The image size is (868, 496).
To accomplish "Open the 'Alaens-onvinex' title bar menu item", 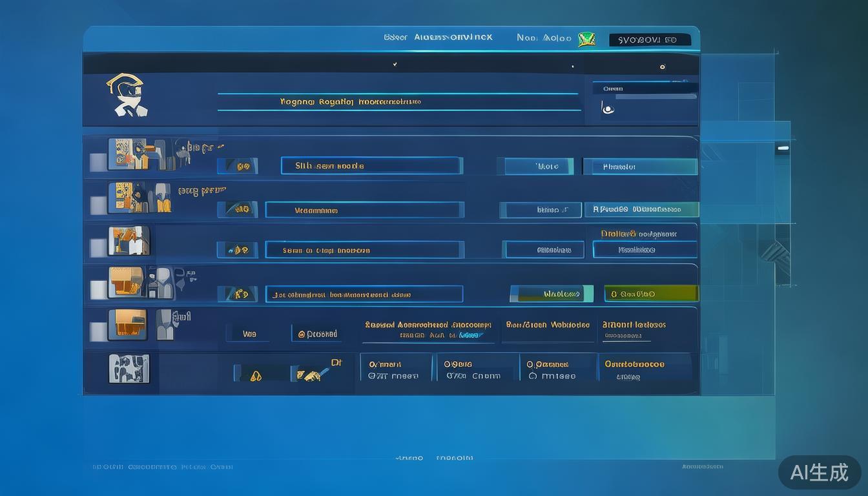I will tap(452, 37).
